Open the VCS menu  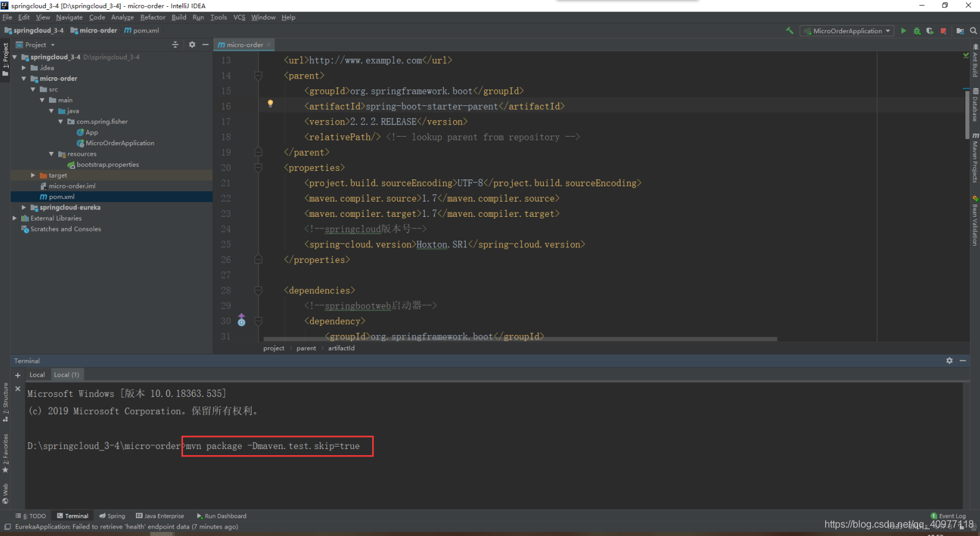(x=239, y=17)
